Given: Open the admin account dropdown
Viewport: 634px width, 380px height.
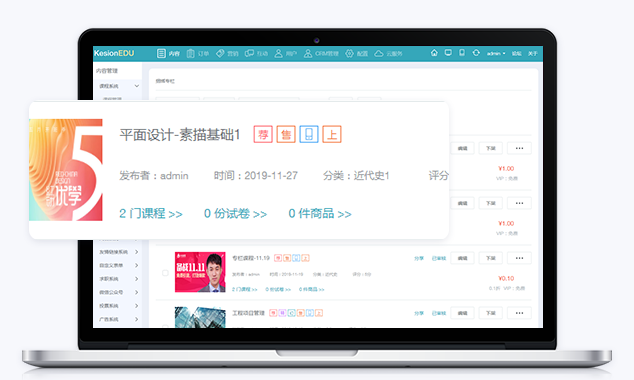Looking at the screenshot, I should point(496,53).
